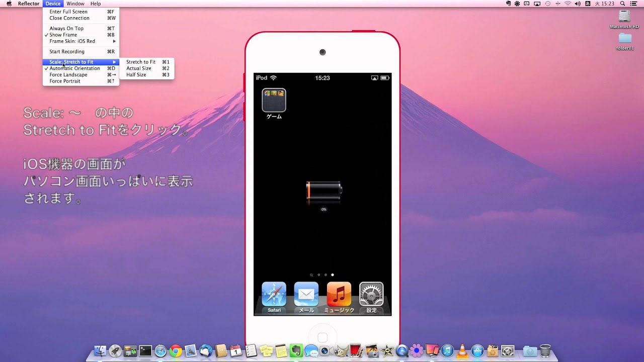The height and width of the screenshot is (362, 644).
Task: Open Photo Booth from the Dock
Action: 356,350
